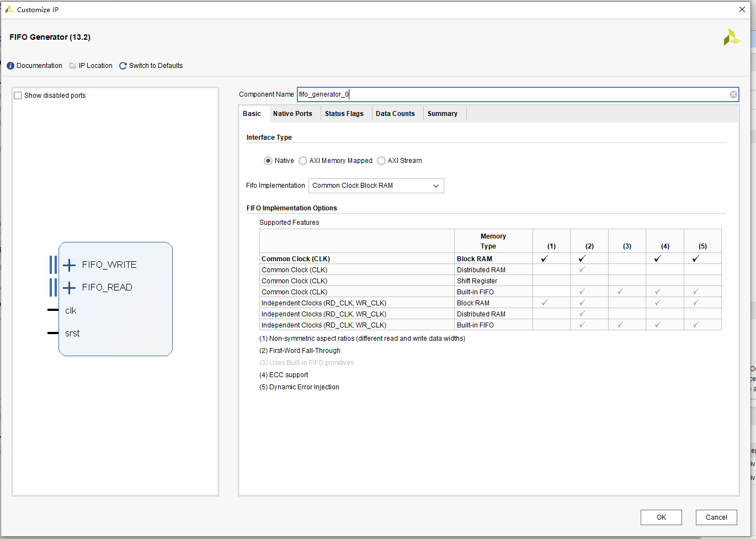Click the srst port in the block diagram
Viewport: 756px width, 539px height.
[x=72, y=334]
